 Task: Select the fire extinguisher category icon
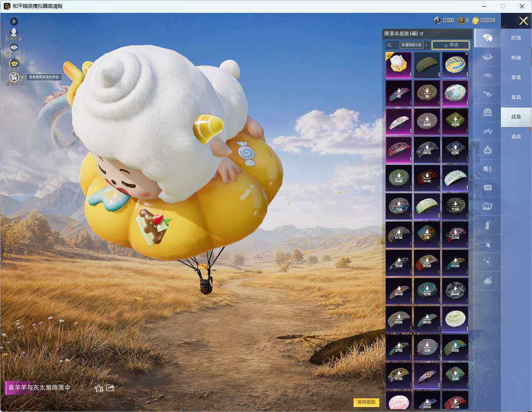[487, 225]
